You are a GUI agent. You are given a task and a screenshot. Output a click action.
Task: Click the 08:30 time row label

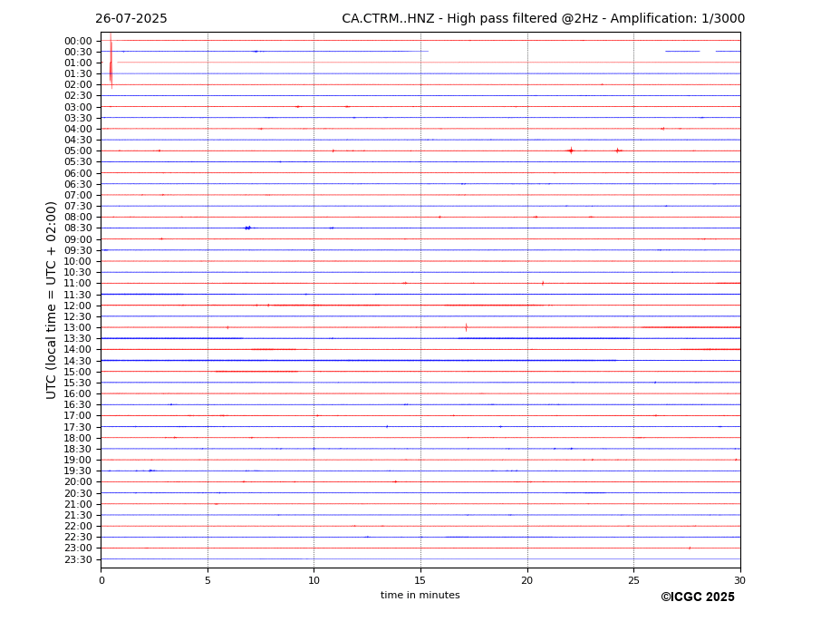tap(78, 228)
